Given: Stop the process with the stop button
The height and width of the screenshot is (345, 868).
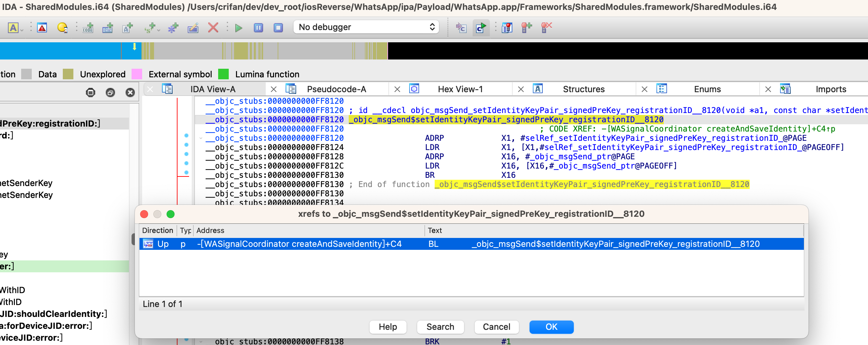Looking at the screenshot, I should coord(278,27).
